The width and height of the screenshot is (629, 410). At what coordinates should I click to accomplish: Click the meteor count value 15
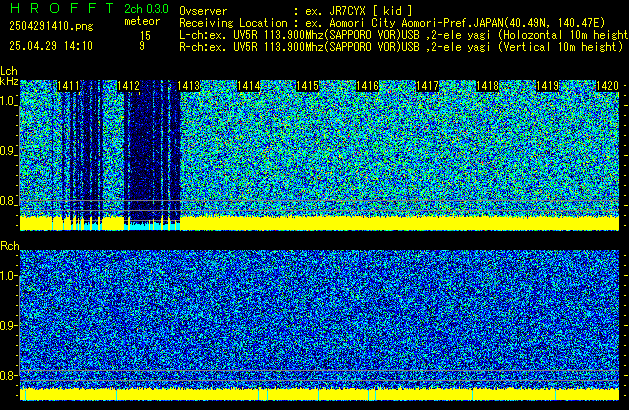click(x=145, y=36)
